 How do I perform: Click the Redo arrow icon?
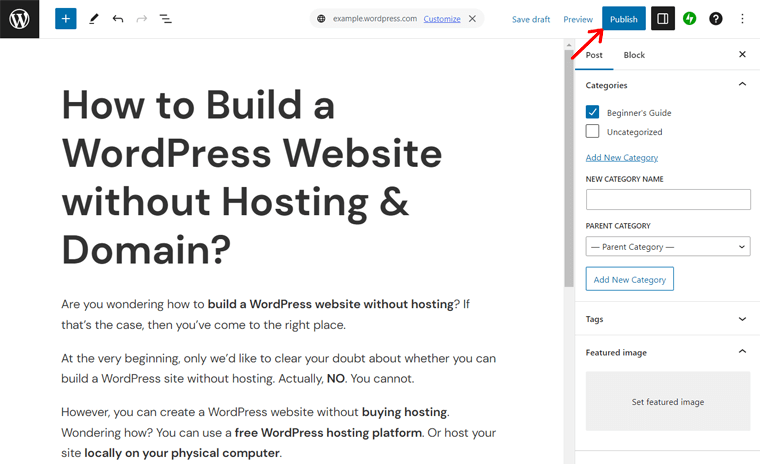pos(142,19)
